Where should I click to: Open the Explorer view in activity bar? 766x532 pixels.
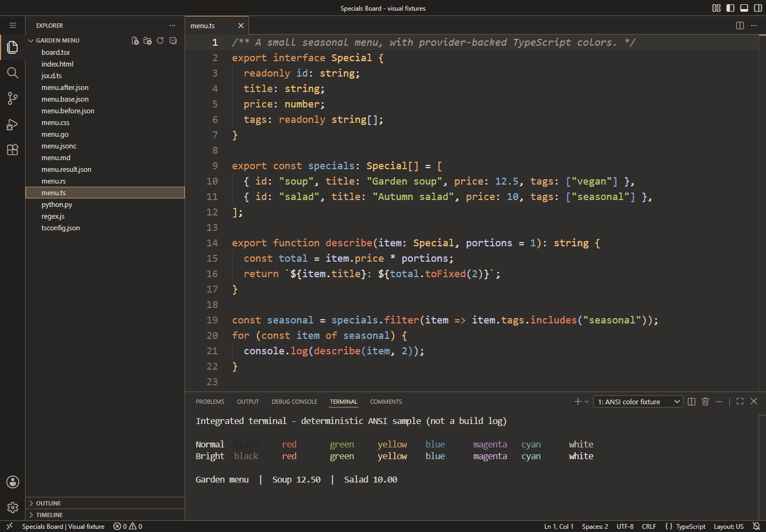pos(13,47)
